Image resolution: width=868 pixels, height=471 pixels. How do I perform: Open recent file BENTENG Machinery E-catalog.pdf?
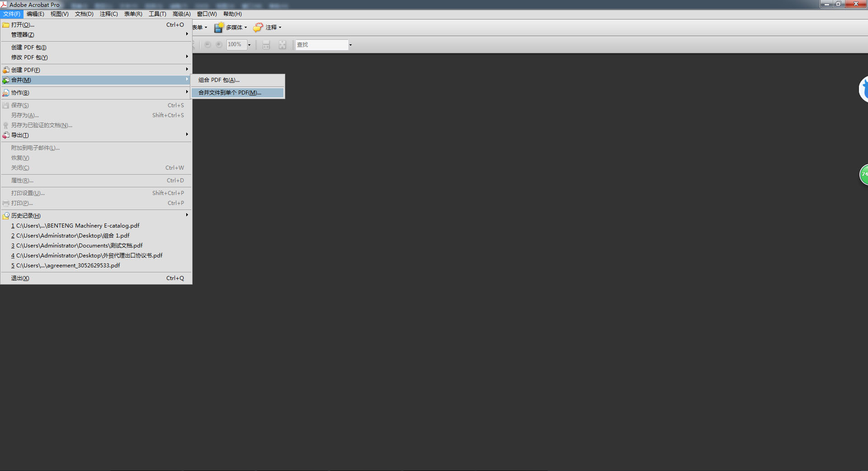point(96,226)
